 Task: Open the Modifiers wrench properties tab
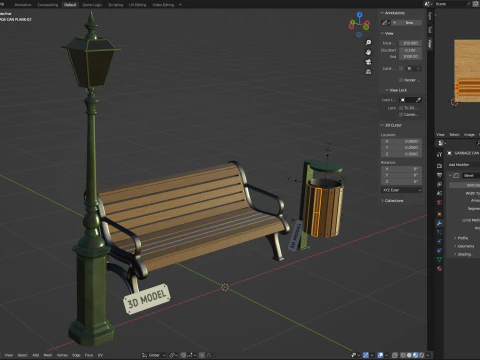(x=439, y=223)
